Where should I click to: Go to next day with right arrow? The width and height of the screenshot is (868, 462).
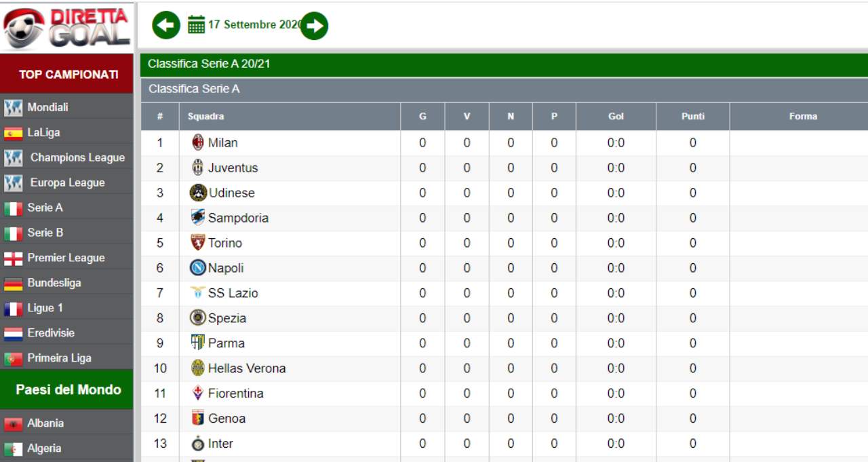[x=314, y=26]
